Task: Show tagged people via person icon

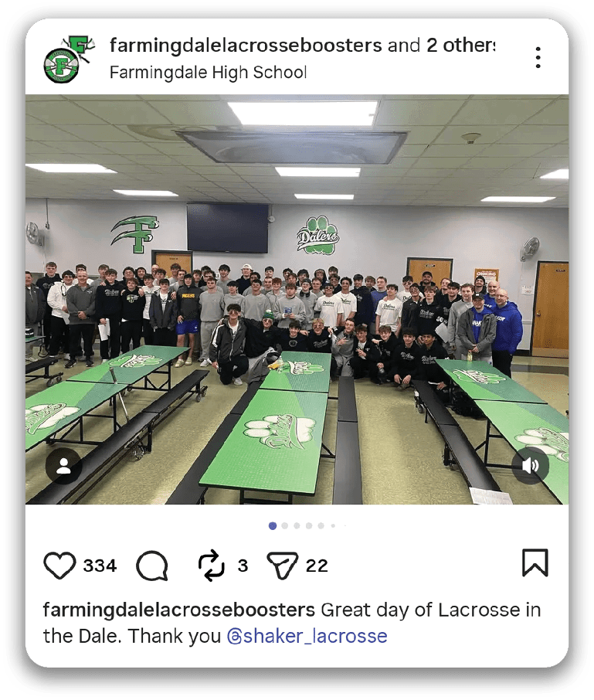Action: click(63, 466)
